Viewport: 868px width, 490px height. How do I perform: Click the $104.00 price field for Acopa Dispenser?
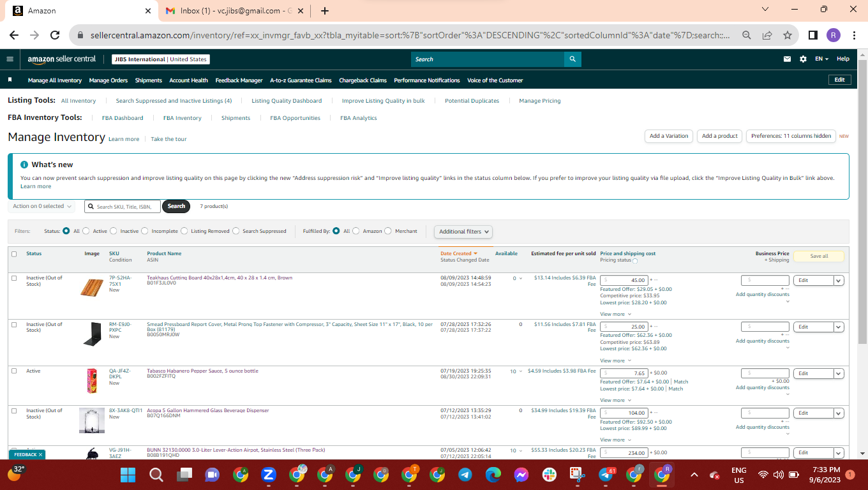[624, 413]
